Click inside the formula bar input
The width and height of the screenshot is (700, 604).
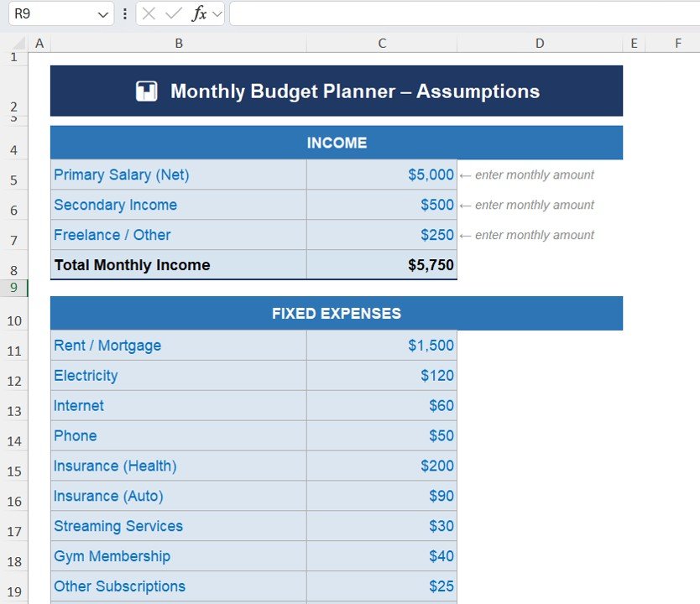pyautogui.click(x=462, y=13)
